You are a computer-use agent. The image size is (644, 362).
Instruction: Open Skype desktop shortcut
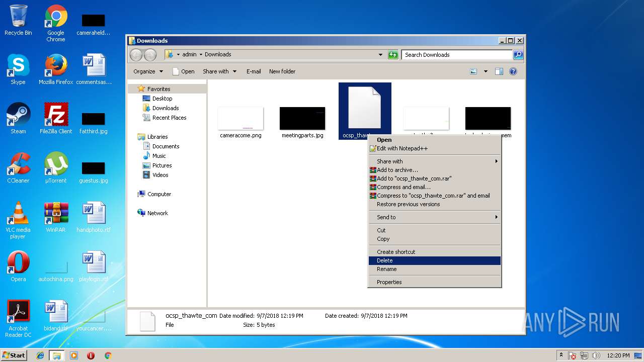point(18,69)
